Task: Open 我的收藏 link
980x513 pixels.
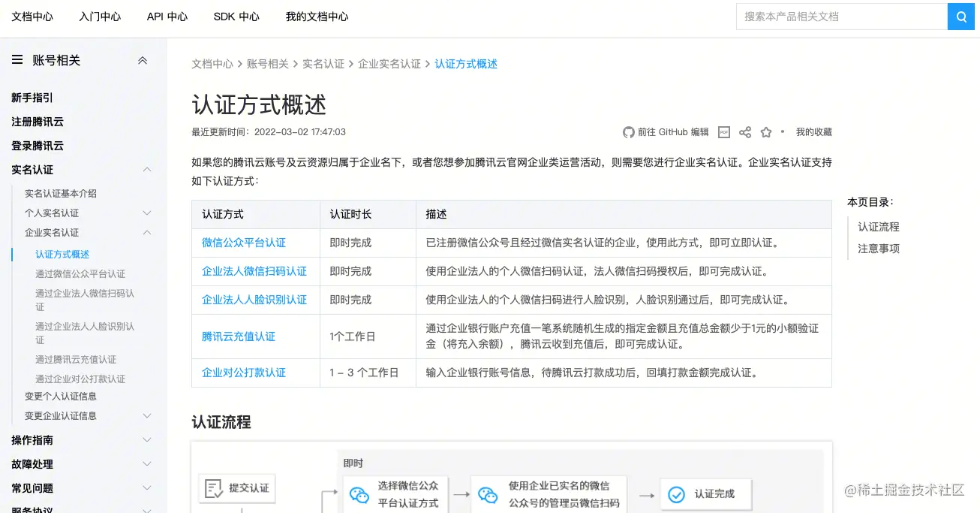Action: click(814, 132)
